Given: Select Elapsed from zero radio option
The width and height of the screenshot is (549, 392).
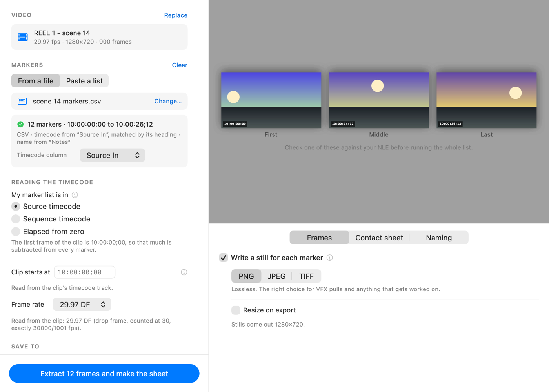Looking at the screenshot, I should [16, 231].
